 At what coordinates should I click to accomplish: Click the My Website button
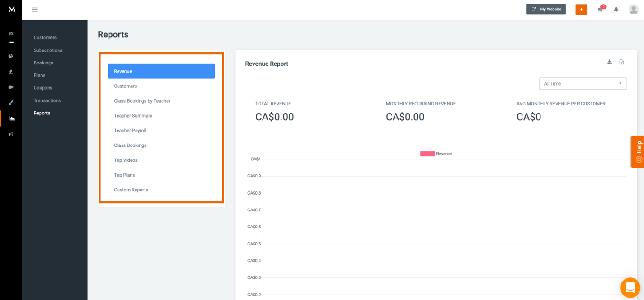(x=546, y=9)
